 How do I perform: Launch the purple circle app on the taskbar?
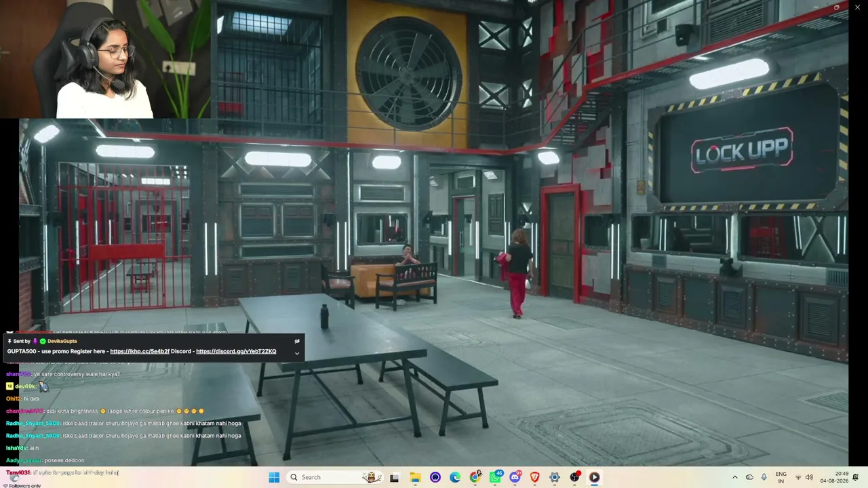435,477
